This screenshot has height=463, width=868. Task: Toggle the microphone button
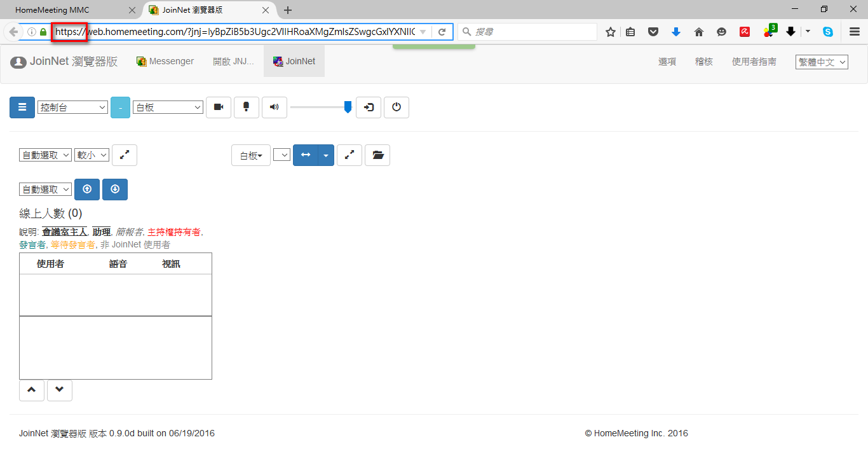[247, 107]
